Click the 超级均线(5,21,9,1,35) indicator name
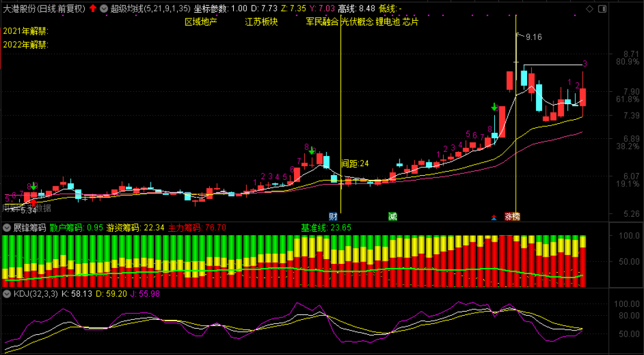The width and height of the screenshot is (644, 355). click(151, 8)
